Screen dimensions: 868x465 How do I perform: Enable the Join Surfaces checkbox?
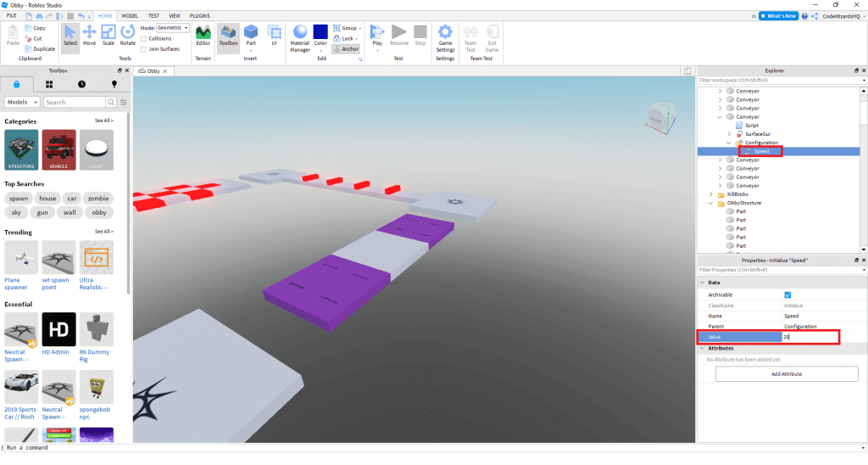[x=143, y=49]
